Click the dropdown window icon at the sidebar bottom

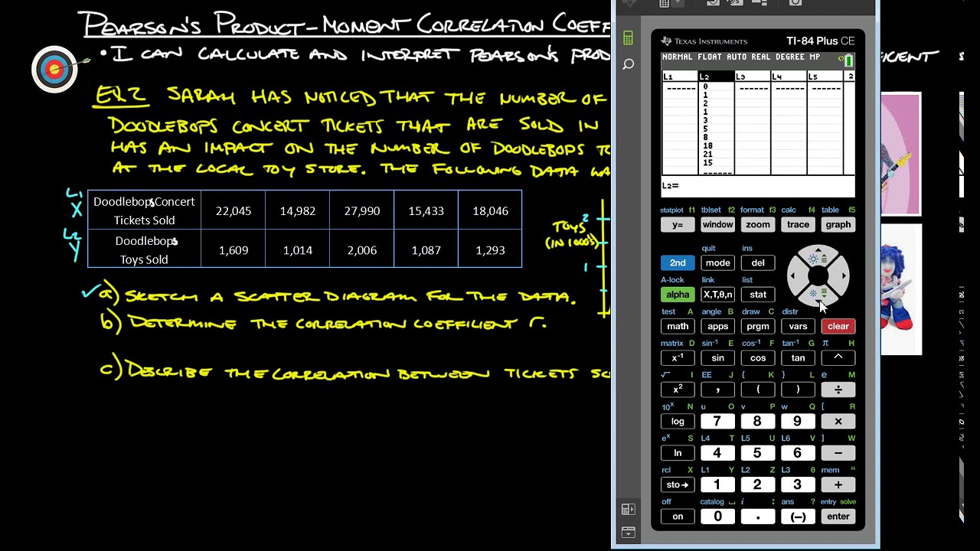pos(628,532)
